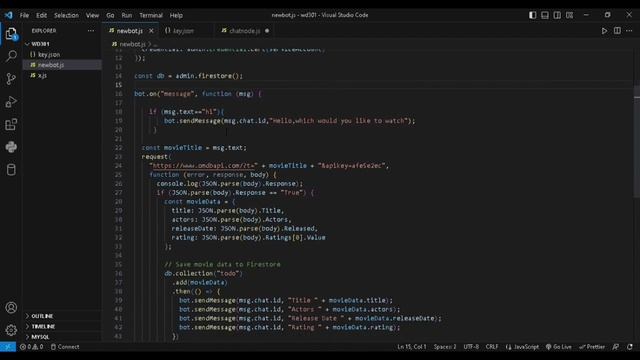The height and width of the screenshot is (360, 640).
Task: Open the errors and warnings indicator
Action: pyautogui.click(x=31, y=347)
